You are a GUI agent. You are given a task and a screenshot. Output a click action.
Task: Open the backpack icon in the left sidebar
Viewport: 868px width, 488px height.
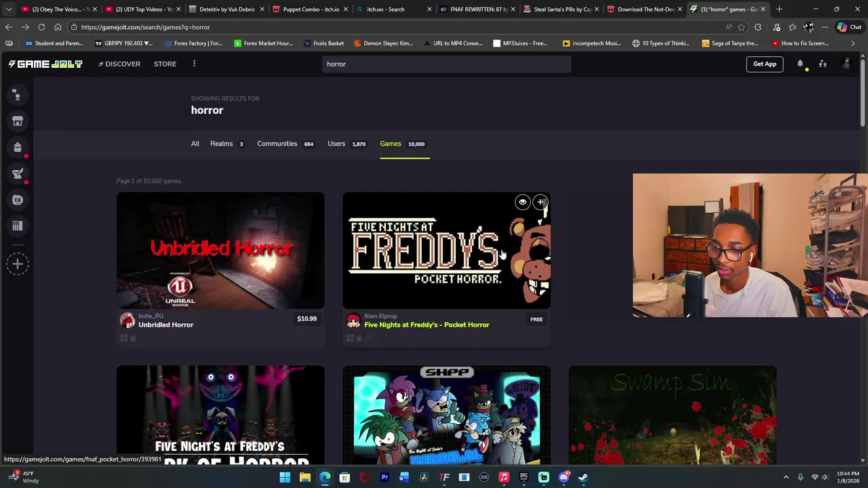coord(18,147)
